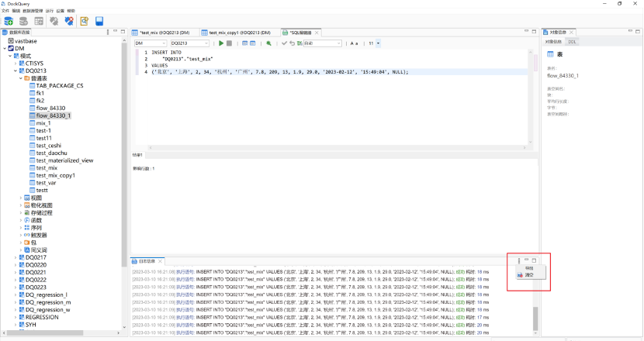Screen dimensions: 644x341
Task: Click the gray table grid toolbar icon
Action: click(39, 21)
